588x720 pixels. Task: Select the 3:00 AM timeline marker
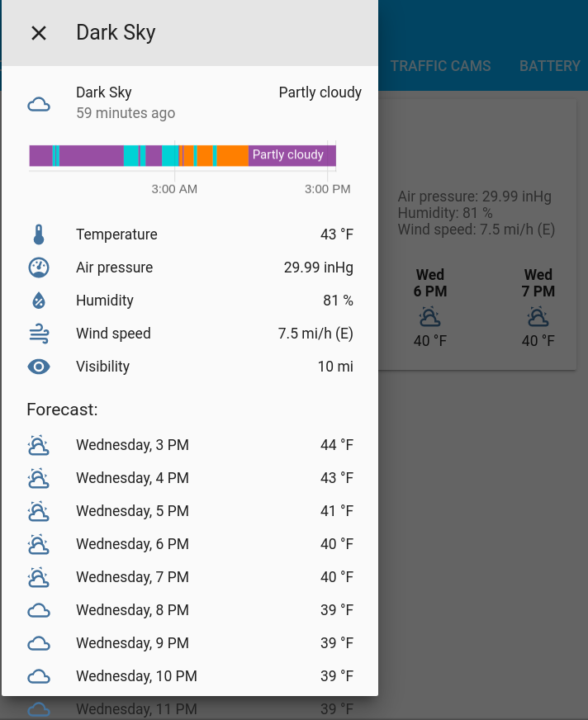174,189
